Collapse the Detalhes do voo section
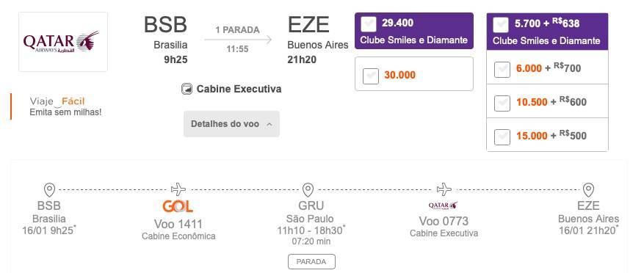Viewport: 644px width, 273px height. [x=231, y=123]
